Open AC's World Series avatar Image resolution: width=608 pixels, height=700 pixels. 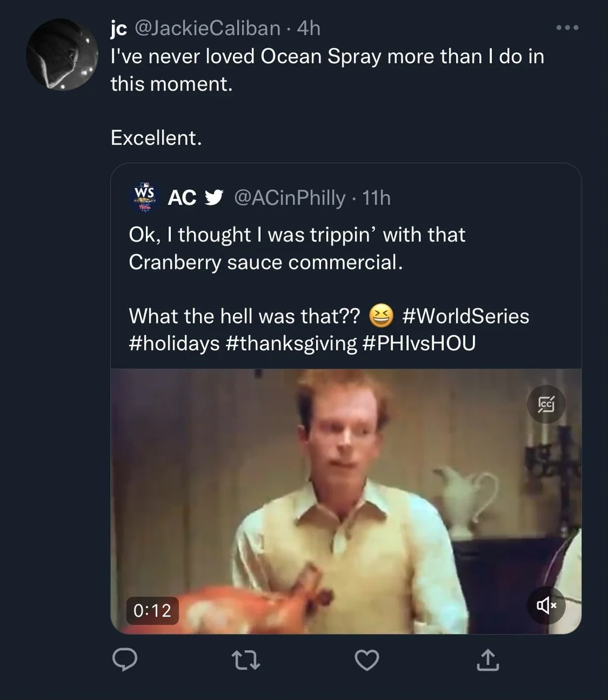tap(145, 197)
